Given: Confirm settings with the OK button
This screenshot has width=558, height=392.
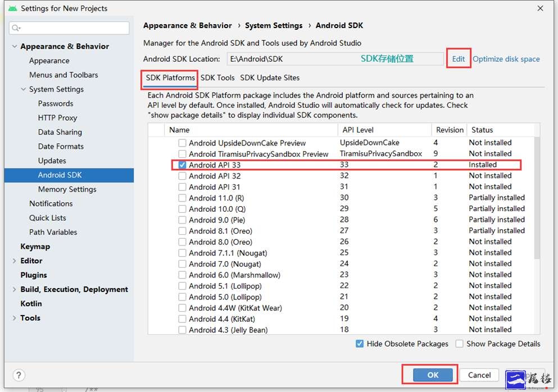Looking at the screenshot, I should pos(433,375).
